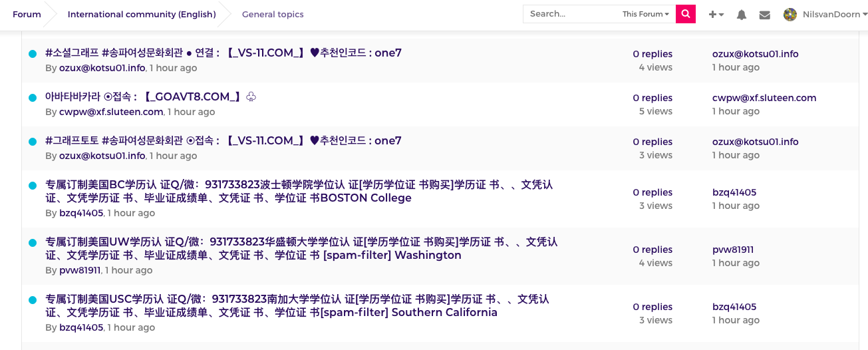This screenshot has width=868, height=350.
Task: Open the 아바타바카라 GOAVT8.COM topic
Action: (x=151, y=96)
